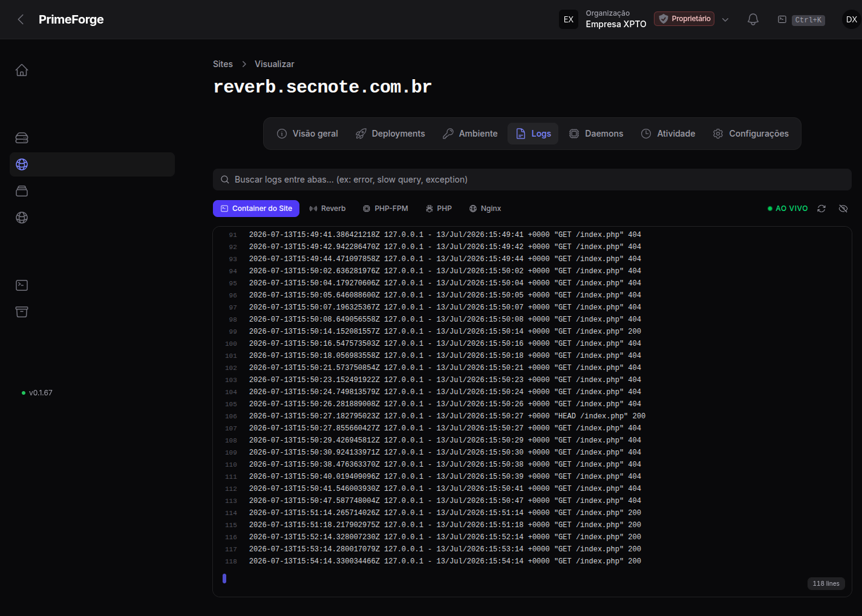Select the Logs tab
The image size is (862, 616).
pos(533,134)
